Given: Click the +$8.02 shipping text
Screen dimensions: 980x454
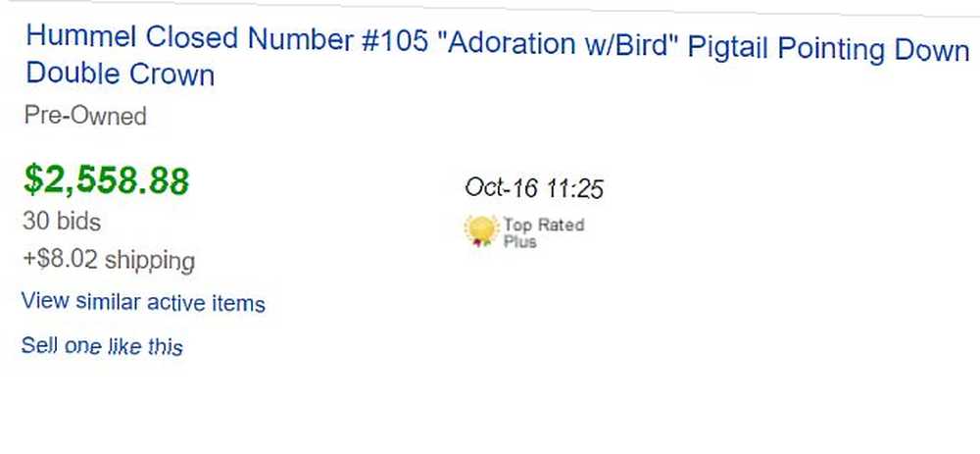Looking at the screenshot, I should (109, 261).
